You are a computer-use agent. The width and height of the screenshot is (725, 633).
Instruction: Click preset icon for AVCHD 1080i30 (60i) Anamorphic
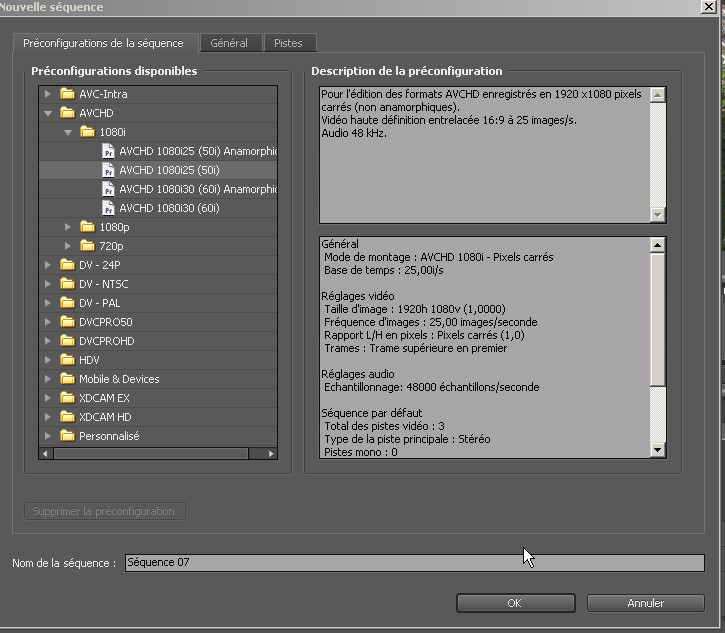point(108,189)
